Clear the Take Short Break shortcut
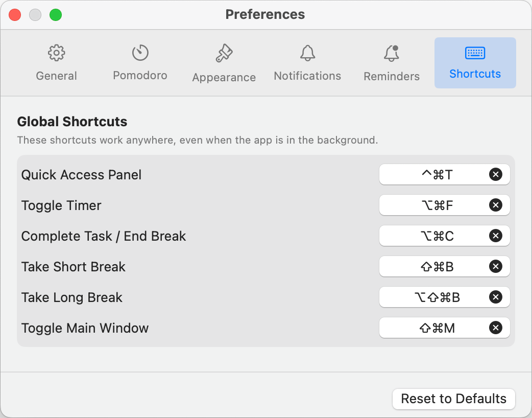The width and height of the screenshot is (532, 418). pyautogui.click(x=495, y=267)
